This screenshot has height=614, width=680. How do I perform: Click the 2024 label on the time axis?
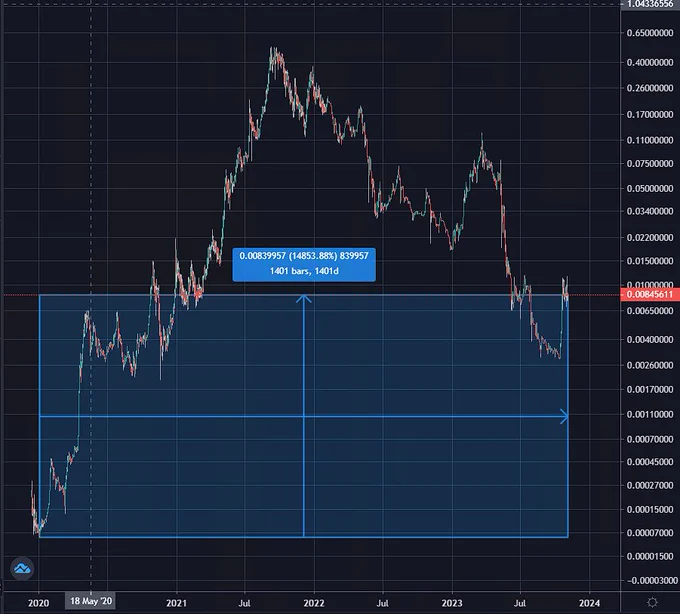coord(589,603)
